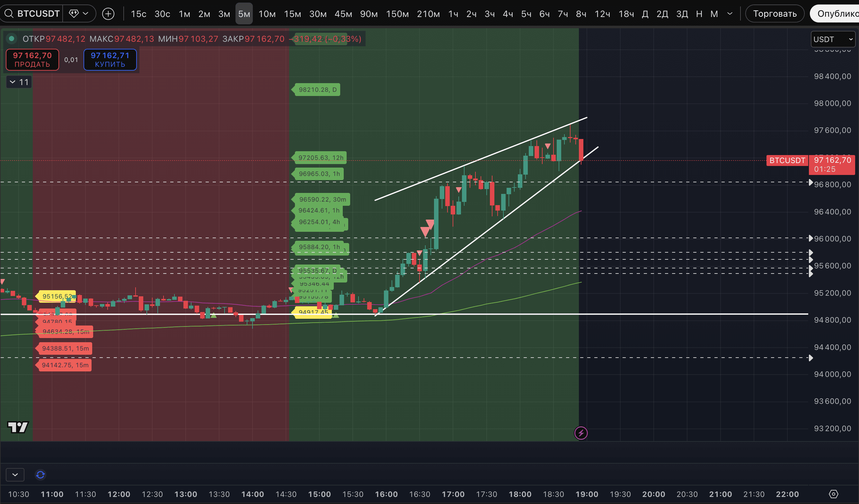
Task: Open time axis settings gear icon
Action: (833, 494)
